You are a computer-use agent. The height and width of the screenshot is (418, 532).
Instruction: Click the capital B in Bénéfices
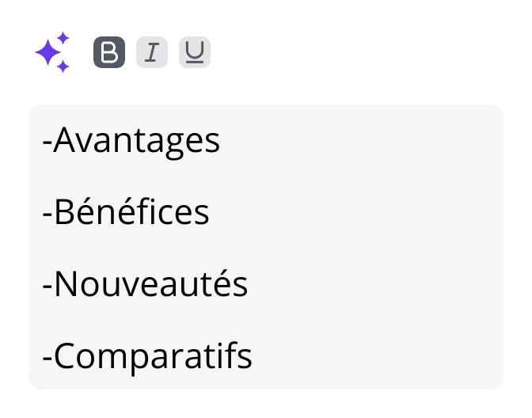tap(63, 212)
